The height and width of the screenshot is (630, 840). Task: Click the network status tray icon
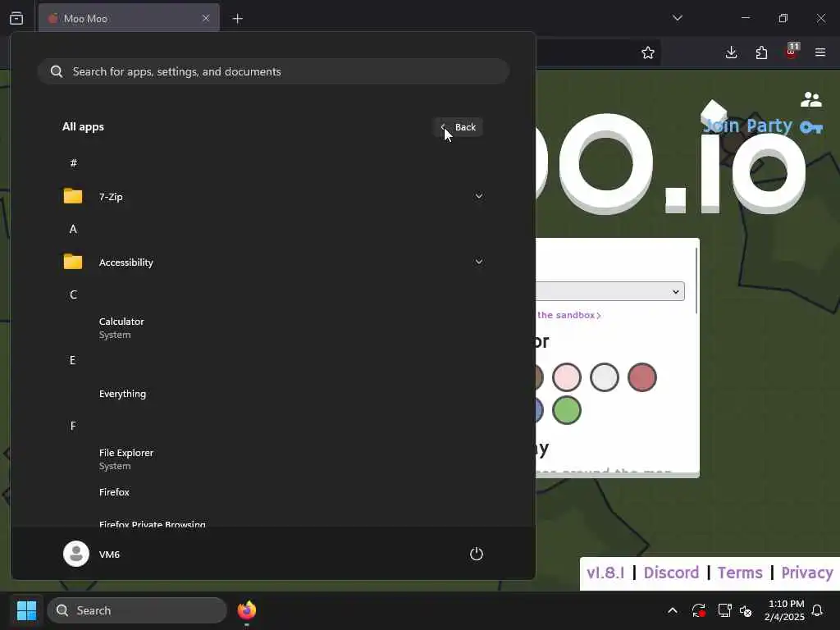click(x=724, y=610)
